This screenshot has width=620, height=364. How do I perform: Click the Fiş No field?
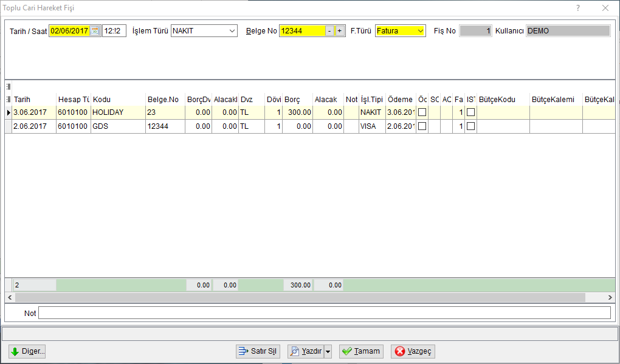[475, 31]
